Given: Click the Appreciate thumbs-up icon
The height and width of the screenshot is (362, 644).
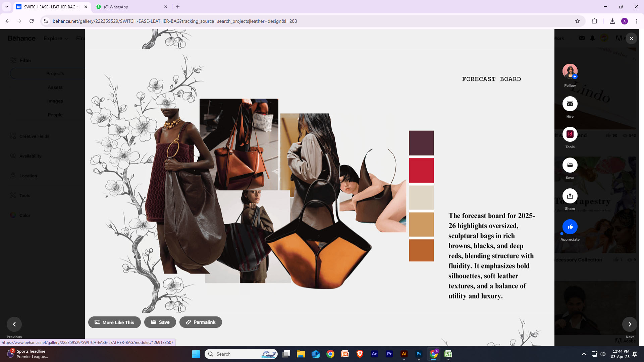Looking at the screenshot, I should [x=570, y=227].
